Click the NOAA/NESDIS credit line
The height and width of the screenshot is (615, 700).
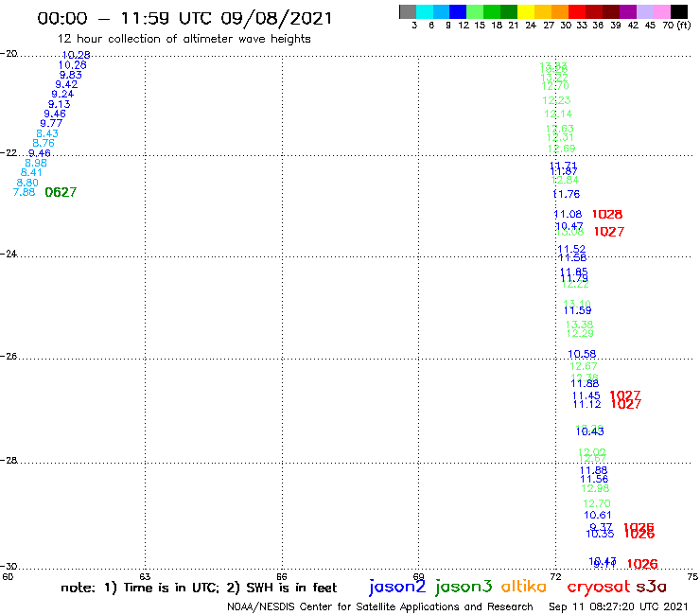point(380,606)
